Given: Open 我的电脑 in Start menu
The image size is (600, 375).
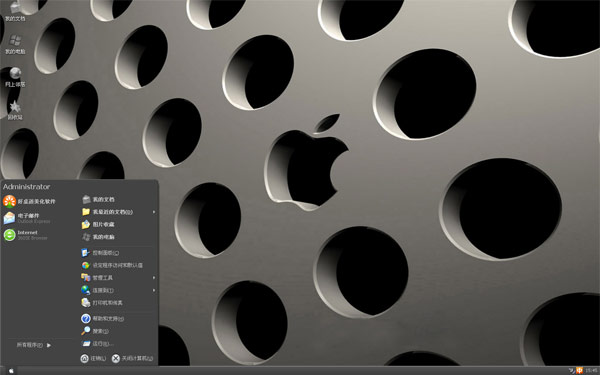Looking at the screenshot, I should coord(98,237).
